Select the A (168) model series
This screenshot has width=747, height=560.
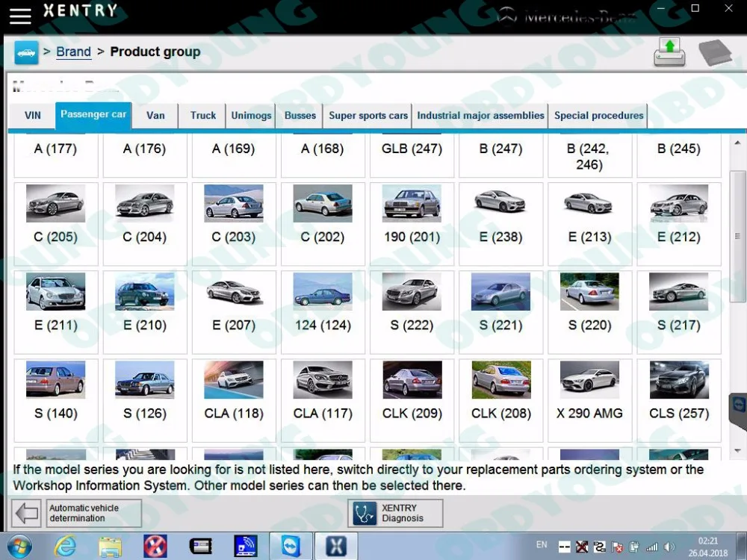point(323,155)
